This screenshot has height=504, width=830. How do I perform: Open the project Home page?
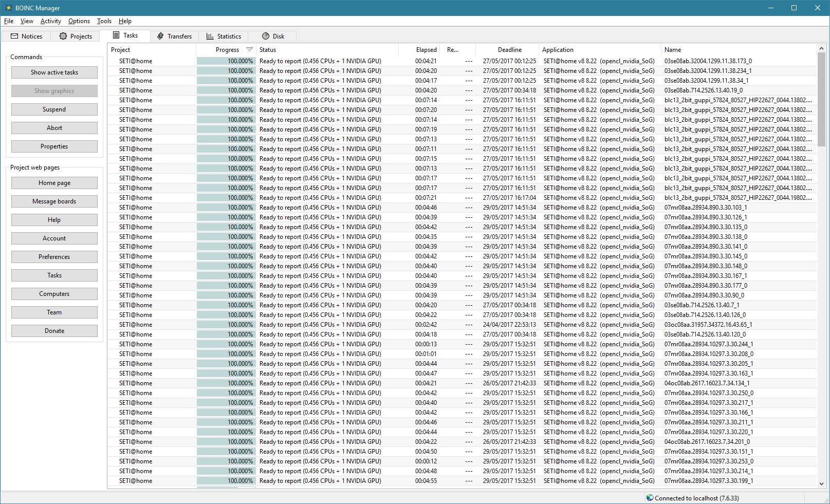[54, 183]
